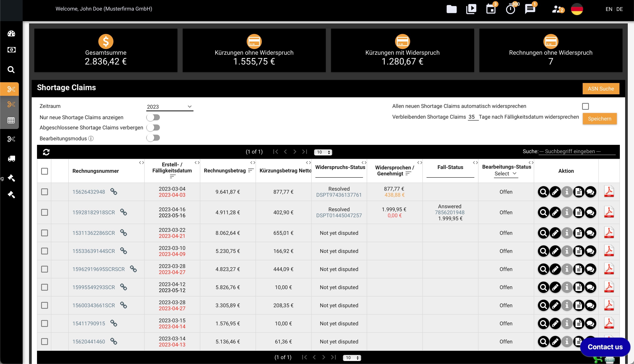Open chat messages icon in header
This screenshot has width=634, height=364.
click(x=530, y=9)
